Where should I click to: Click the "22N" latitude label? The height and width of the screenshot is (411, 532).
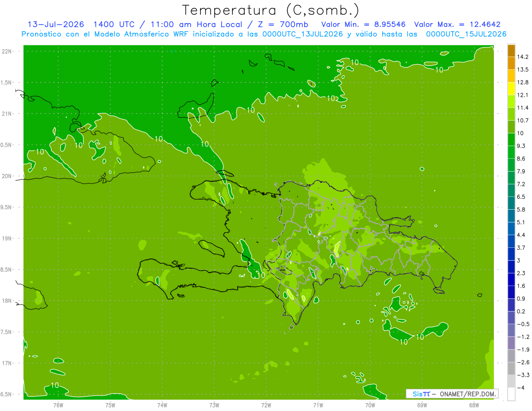point(8,51)
